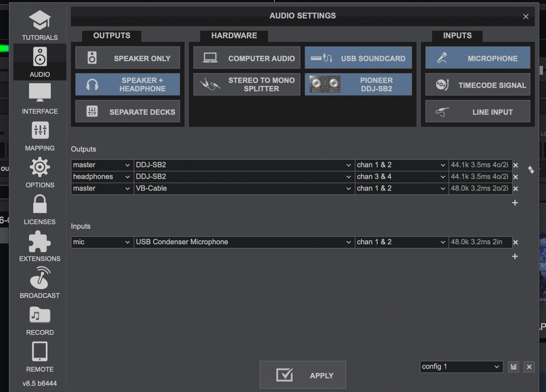Open mic row channel dropdown

(402, 242)
